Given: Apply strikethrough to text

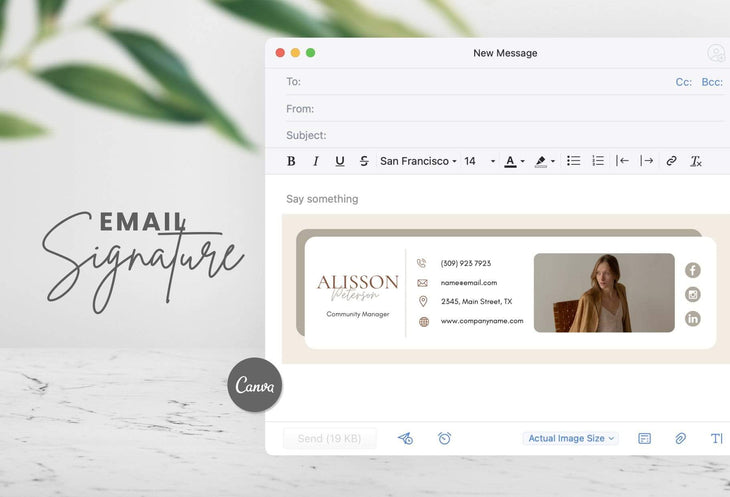Looking at the screenshot, I should coord(364,161).
